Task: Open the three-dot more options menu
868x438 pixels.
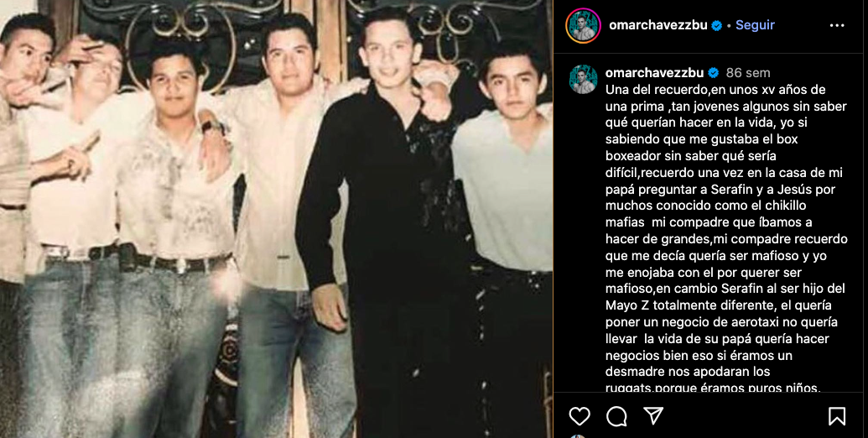Action: pos(837,25)
